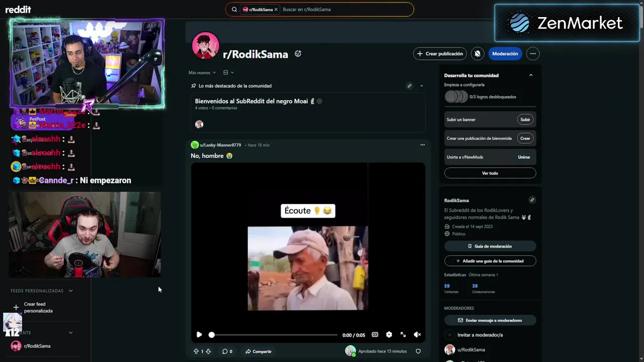Open the 'Más nuevos' sort dropdown
Viewport: 644px width, 362px height.
coord(202,72)
